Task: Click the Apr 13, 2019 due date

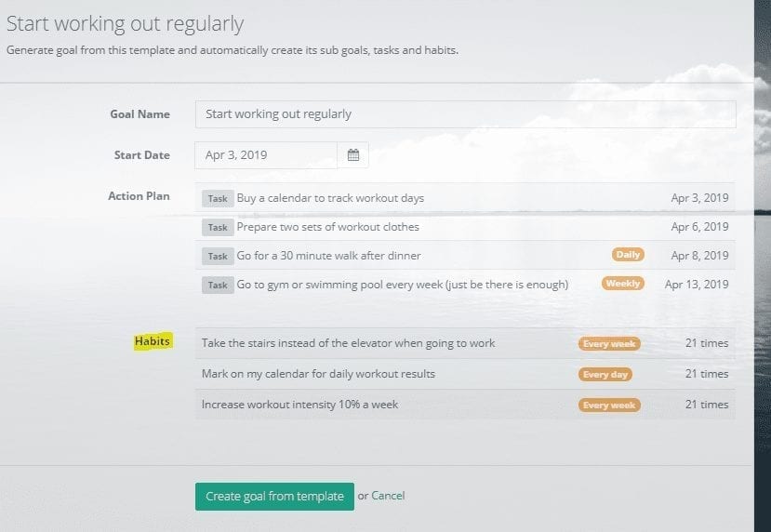Action: pyautogui.click(x=697, y=285)
